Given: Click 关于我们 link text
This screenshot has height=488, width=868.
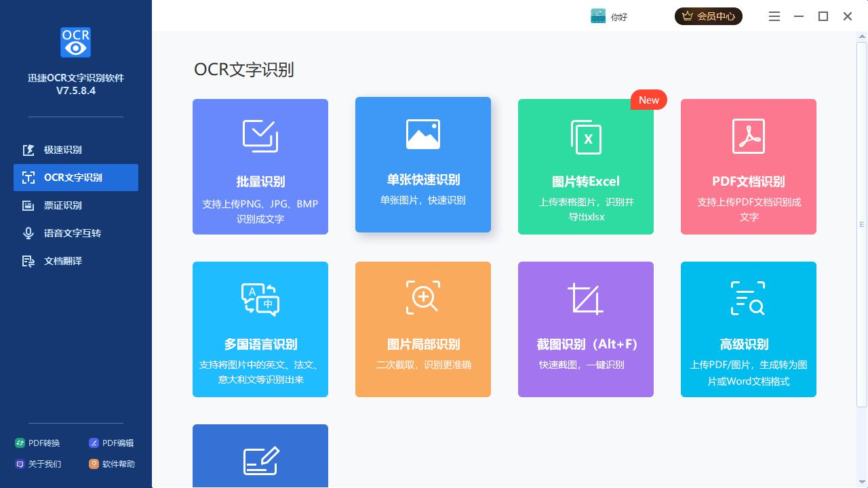Looking at the screenshot, I should point(45,464).
